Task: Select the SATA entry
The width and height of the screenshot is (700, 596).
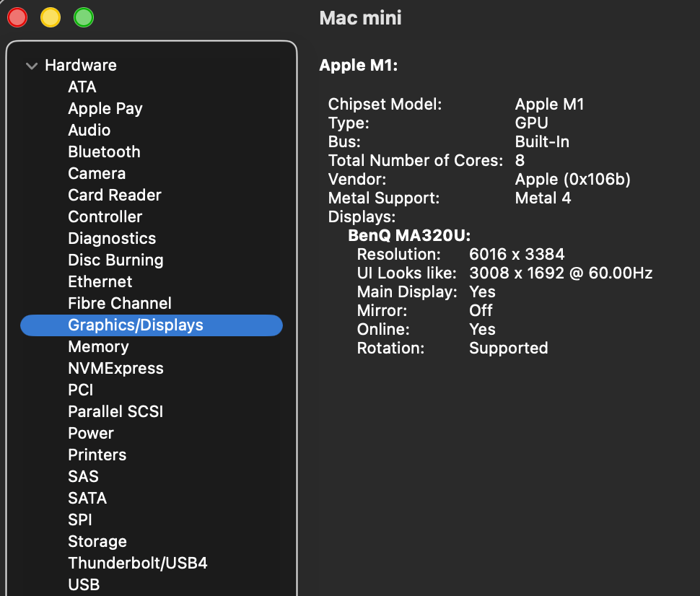Action: 87,498
